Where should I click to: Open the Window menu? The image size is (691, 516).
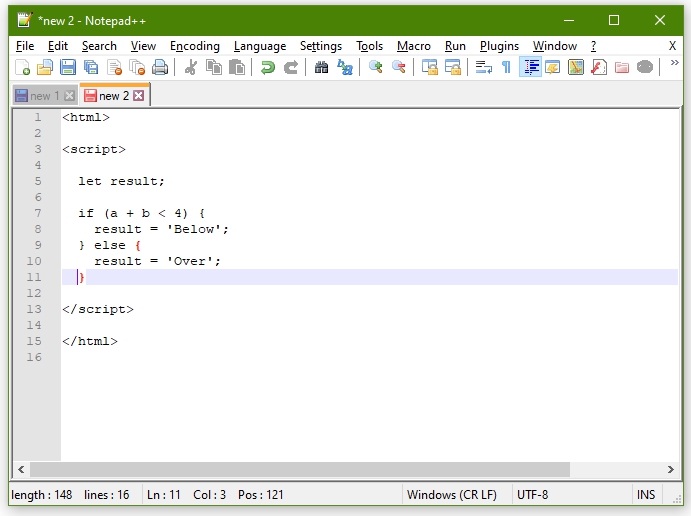555,46
